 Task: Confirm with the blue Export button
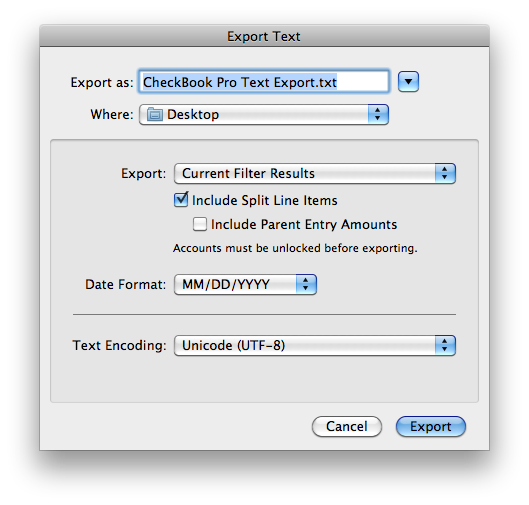(431, 426)
